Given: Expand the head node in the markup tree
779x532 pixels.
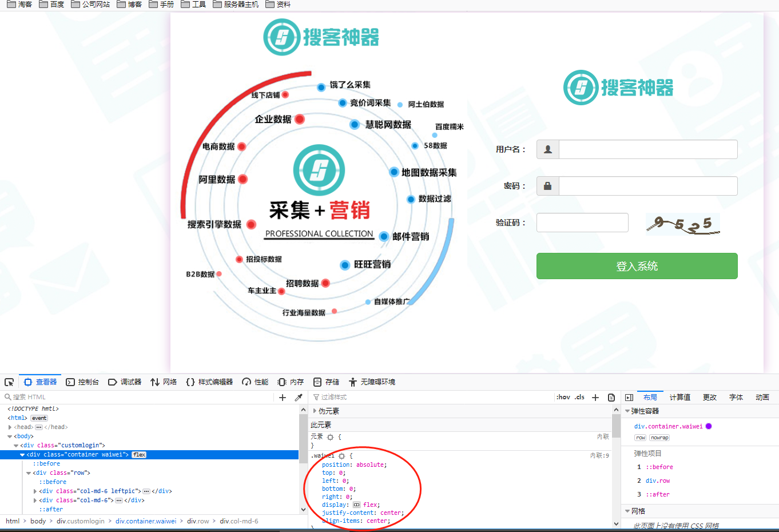Looking at the screenshot, I should pyautogui.click(x=10, y=427).
